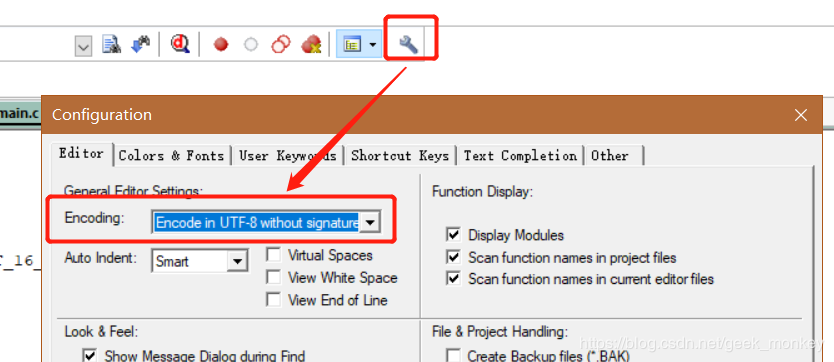Switch to the Colors & Fonts tab
The height and width of the screenshot is (362, 834).
(171, 156)
